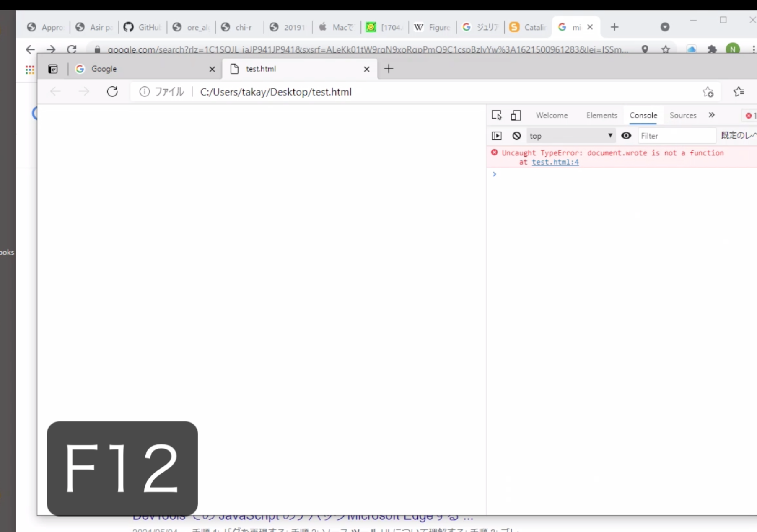
Task: Switch to the GitHub tab in Chrome
Action: click(143, 27)
